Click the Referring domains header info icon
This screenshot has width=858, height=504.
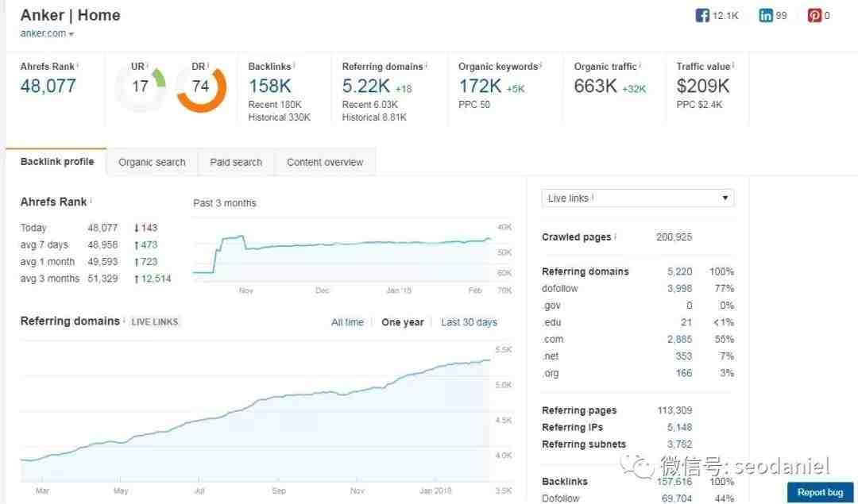[427, 66]
